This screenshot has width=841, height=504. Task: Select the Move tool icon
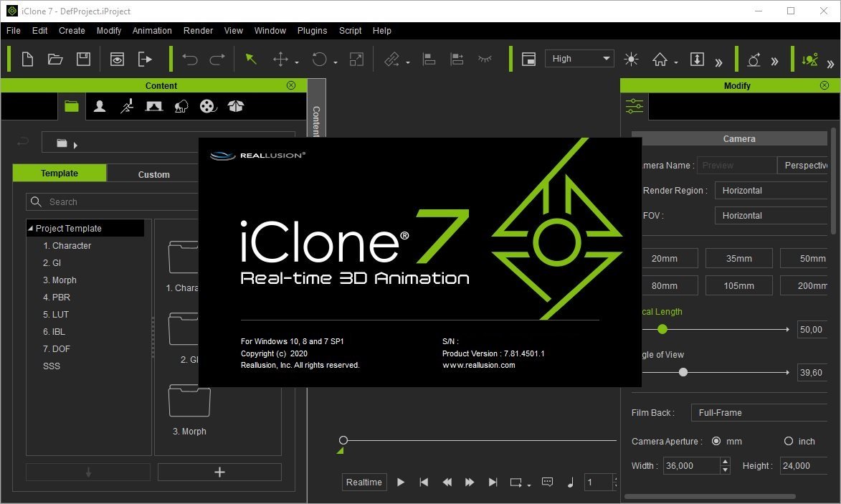[280, 59]
